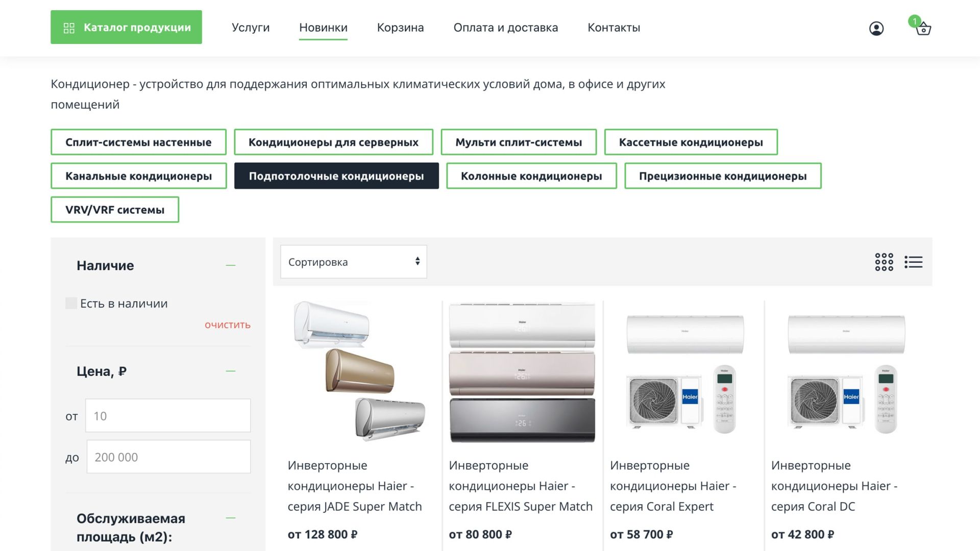980x551 pixels.
Task: Open the 'Контакты' menu item
Action: click(614, 28)
